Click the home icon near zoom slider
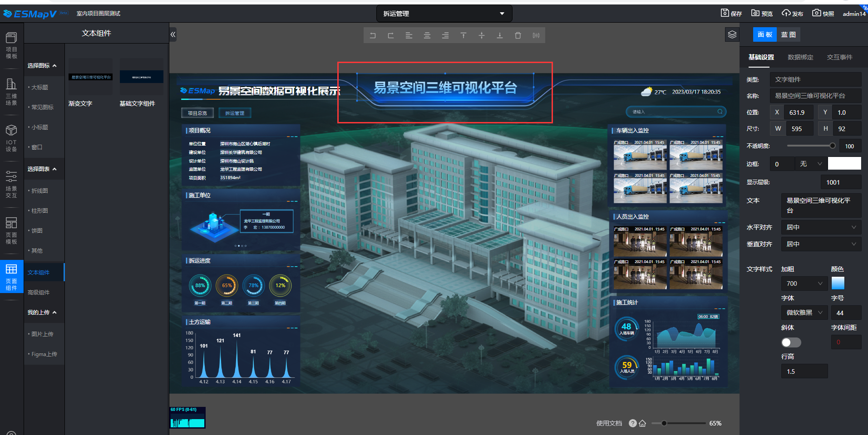Image resolution: width=868 pixels, height=435 pixels. coord(642,423)
